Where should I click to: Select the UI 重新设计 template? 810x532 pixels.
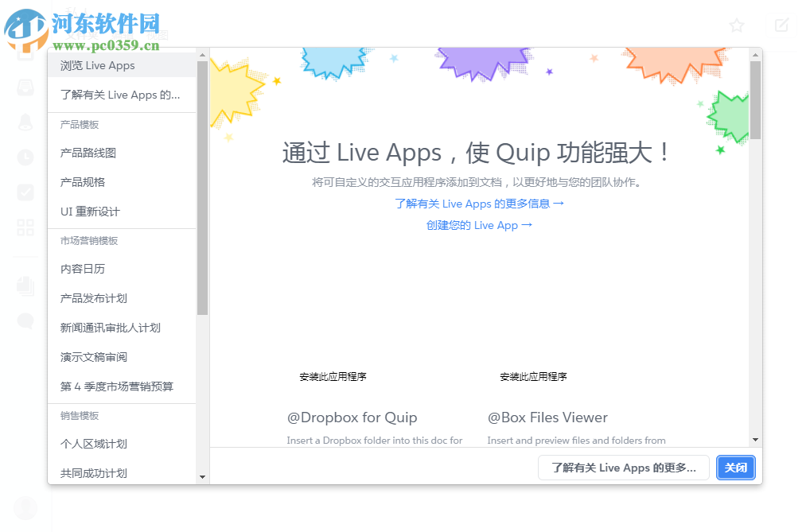[84, 212]
